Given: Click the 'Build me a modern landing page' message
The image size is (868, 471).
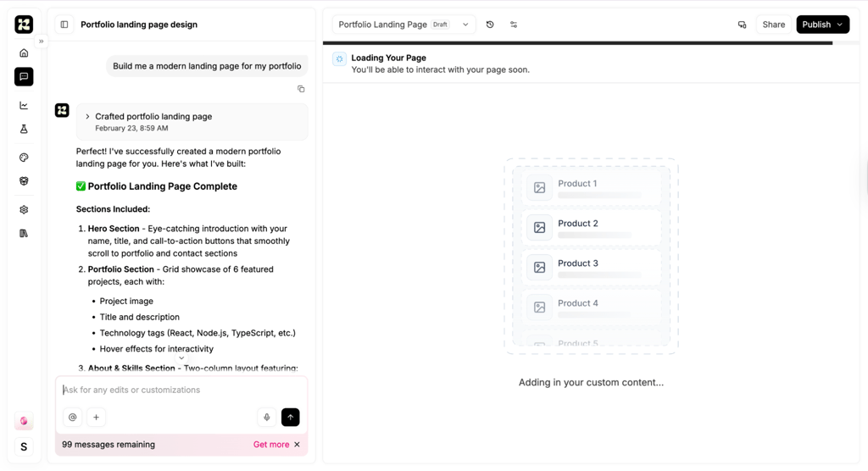Looking at the screenshot, I should pos(207,66).
